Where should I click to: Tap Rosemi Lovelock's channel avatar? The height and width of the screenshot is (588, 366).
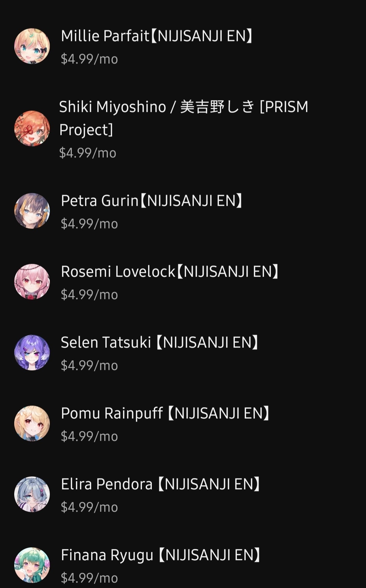click(x=32, y=282)
